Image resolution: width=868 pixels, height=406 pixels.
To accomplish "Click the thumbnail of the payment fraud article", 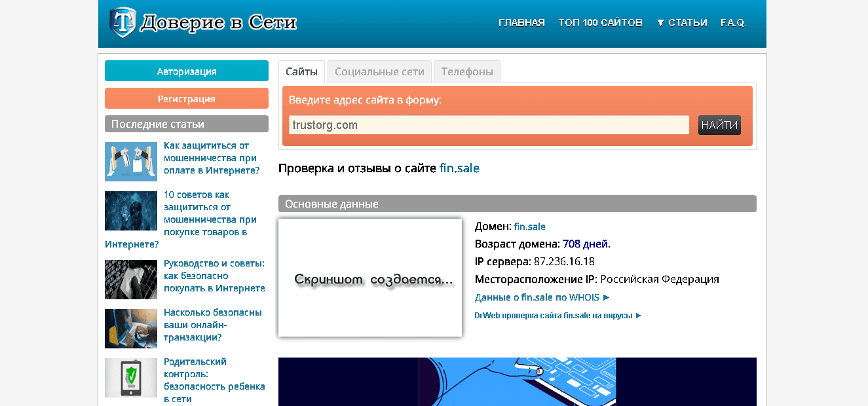I will coord(131,162).
